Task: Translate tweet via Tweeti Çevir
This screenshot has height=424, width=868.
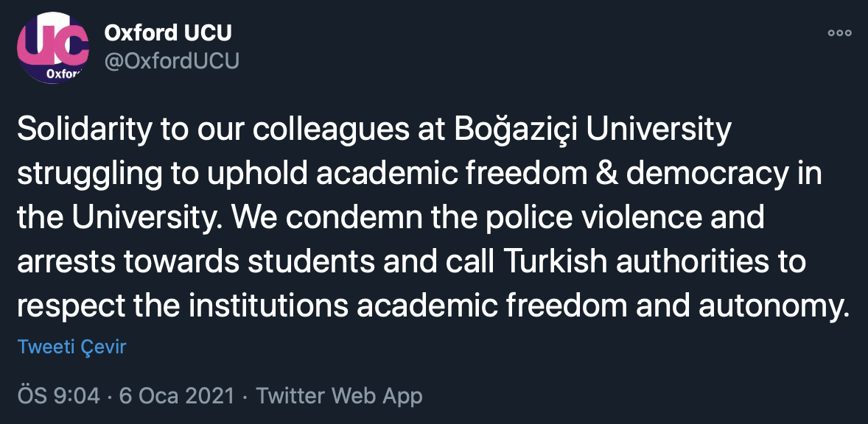Action: (x=72, y=347)
